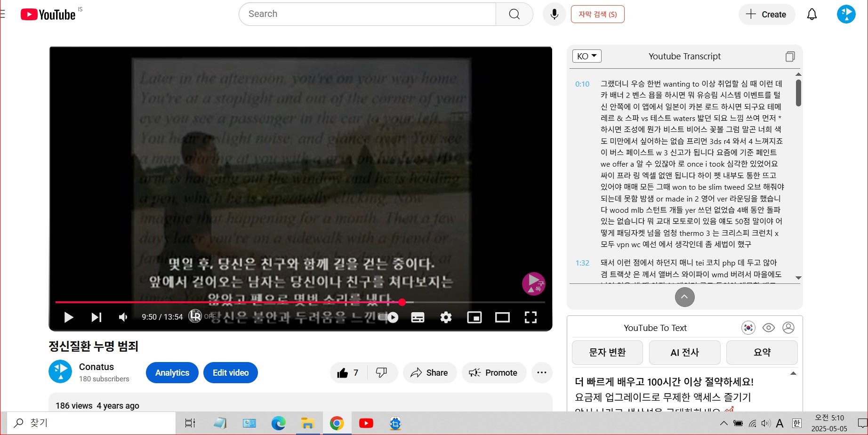Click the YouTube hamburger guide menu

[x=2, y=14]
